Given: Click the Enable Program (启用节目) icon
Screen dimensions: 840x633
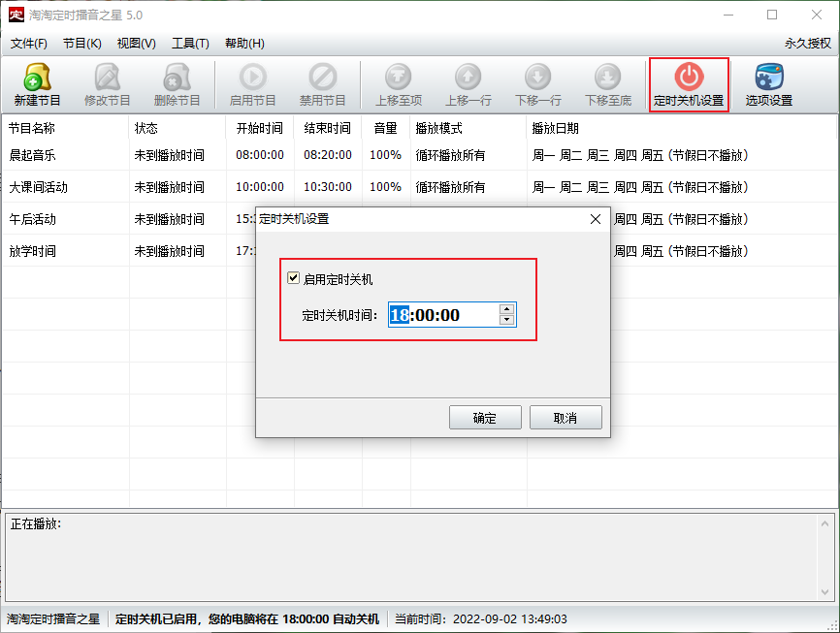Looking at the screenshot, I should (x=252, y=84).
